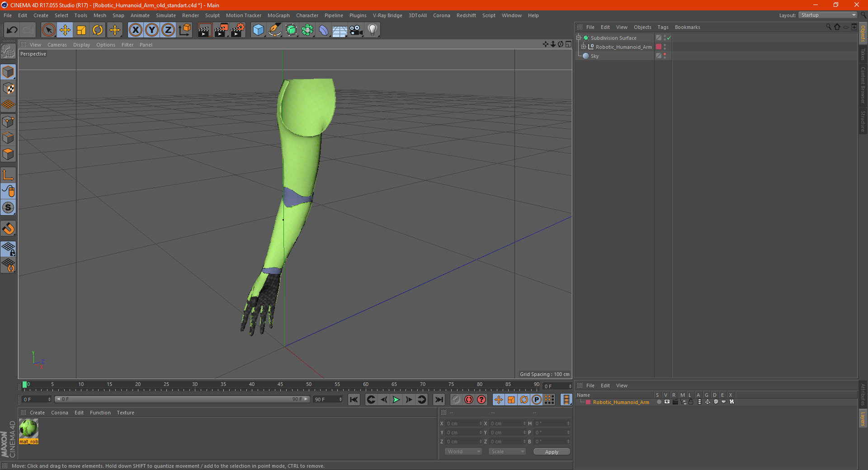This screenshot has height=470, width=868.
Task: Open the Render menu
Action: pyautogui.click(x=190, y=15)
